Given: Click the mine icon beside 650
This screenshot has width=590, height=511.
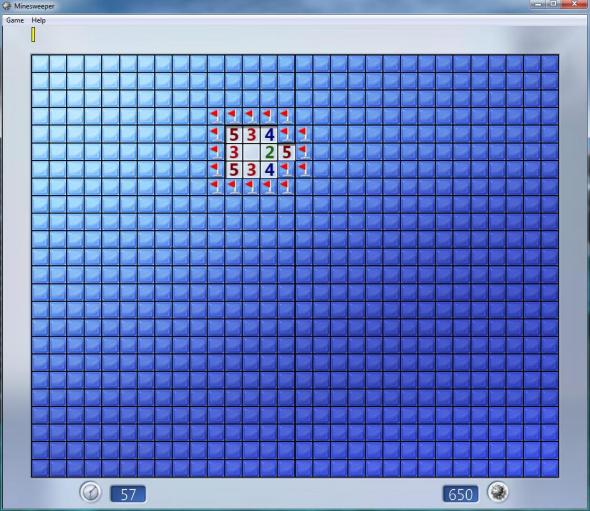Looking at the screenshot, I should 497,492.
